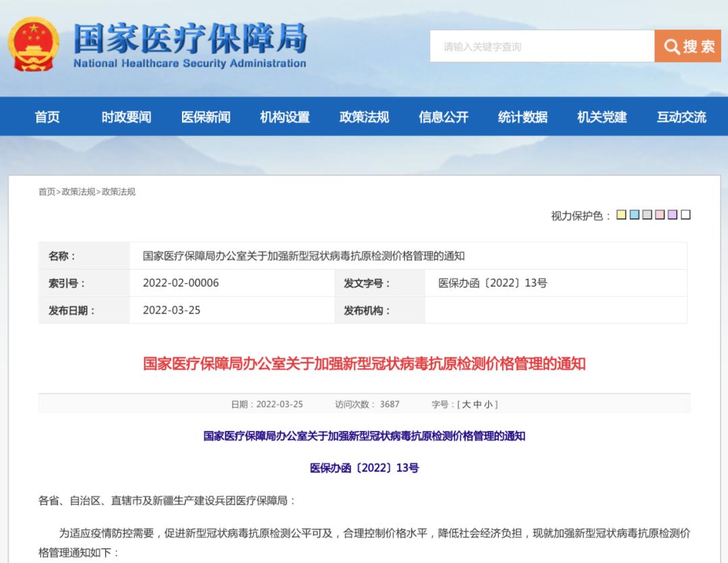Click 大 to enlarge the font size

pyautogui.click(x=465, y=404)
